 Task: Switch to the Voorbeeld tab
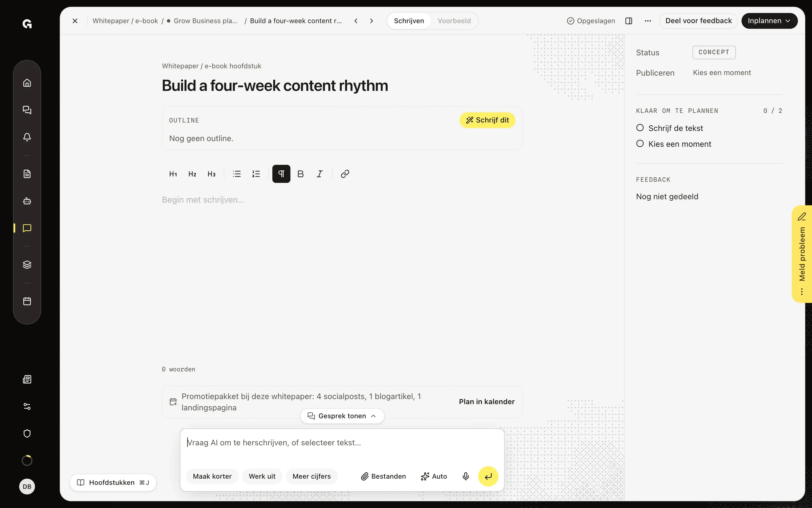coord(454,21)
